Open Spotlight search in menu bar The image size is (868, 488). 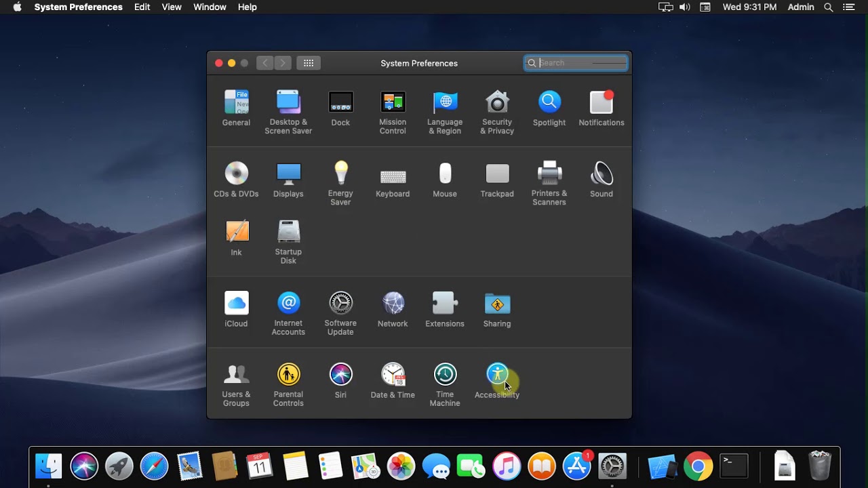(828, 7)
